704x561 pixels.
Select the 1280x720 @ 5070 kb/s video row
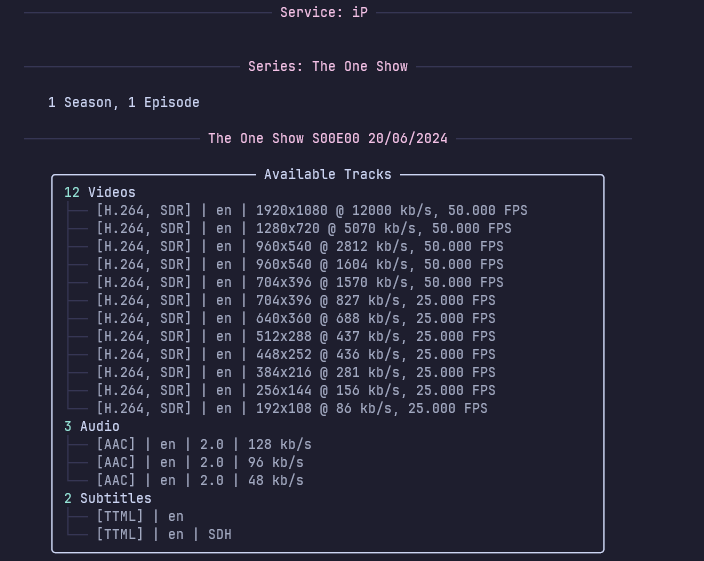(x=304, y=228)
